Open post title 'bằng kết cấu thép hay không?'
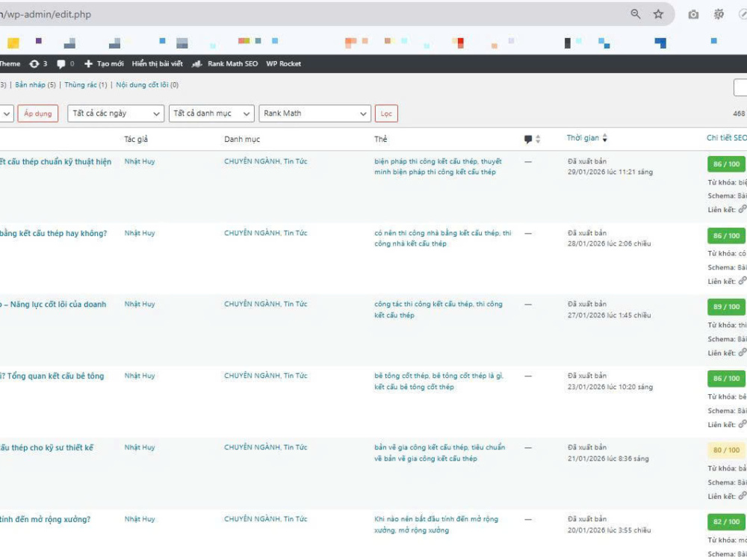 click(x=53, y=233)
